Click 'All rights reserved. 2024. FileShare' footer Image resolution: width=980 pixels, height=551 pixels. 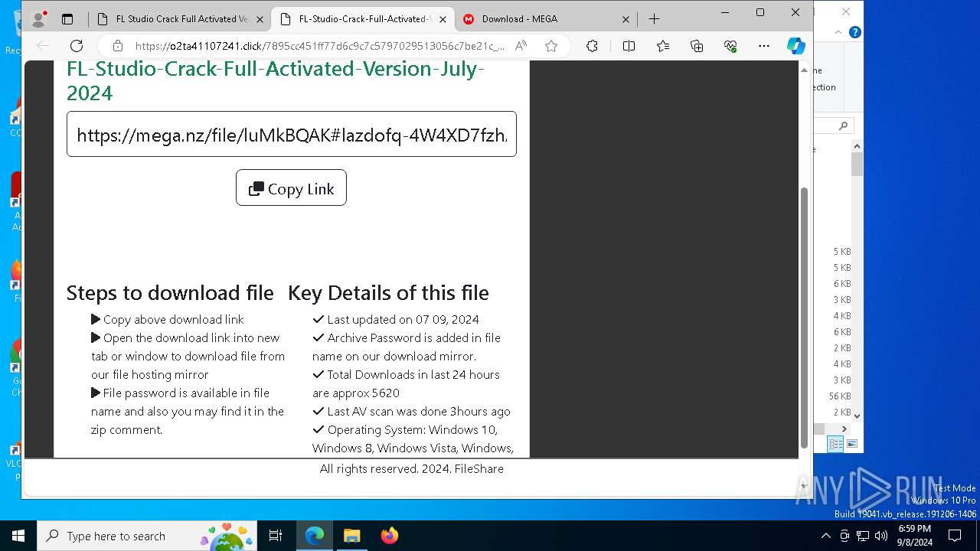(412, 469)
